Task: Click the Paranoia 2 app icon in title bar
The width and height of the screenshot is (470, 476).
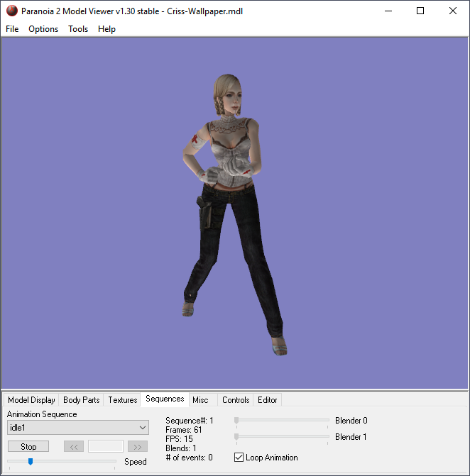Action: click(12, 11)
